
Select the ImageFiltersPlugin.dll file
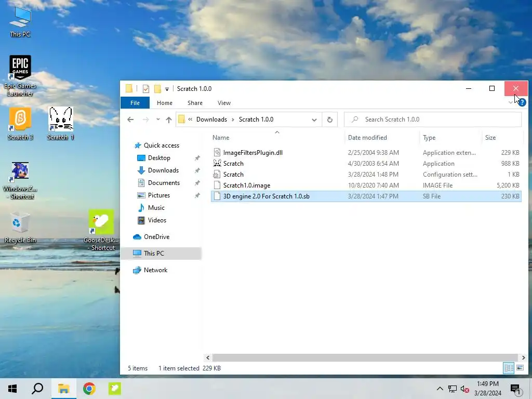(366, 153)
